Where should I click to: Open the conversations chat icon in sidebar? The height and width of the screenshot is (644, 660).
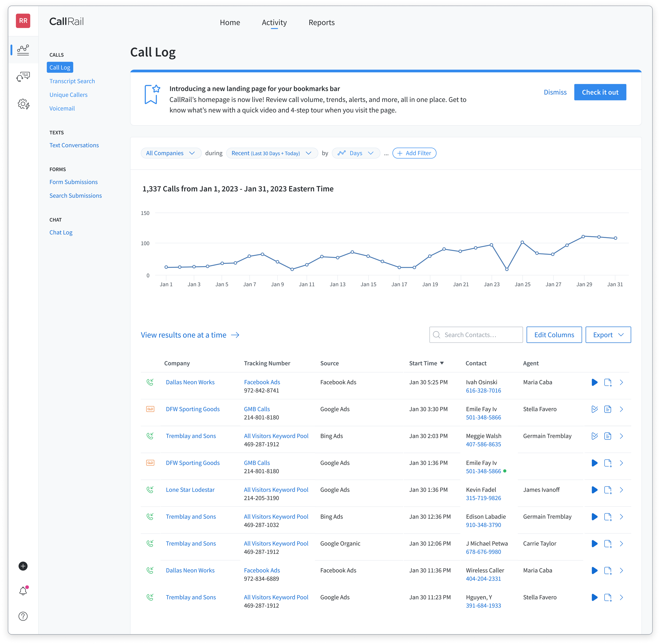23,77
